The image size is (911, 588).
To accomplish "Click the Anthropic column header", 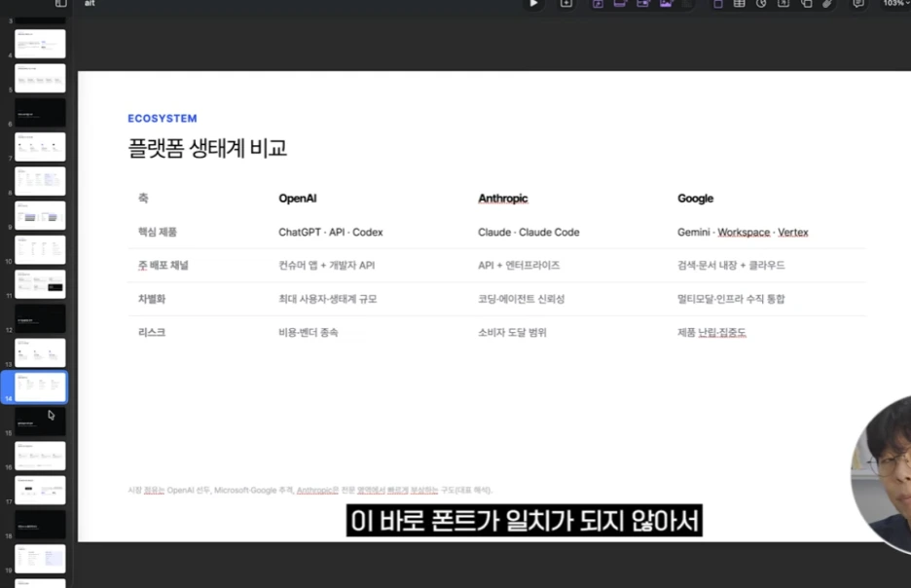I will (x=502, y=199).
